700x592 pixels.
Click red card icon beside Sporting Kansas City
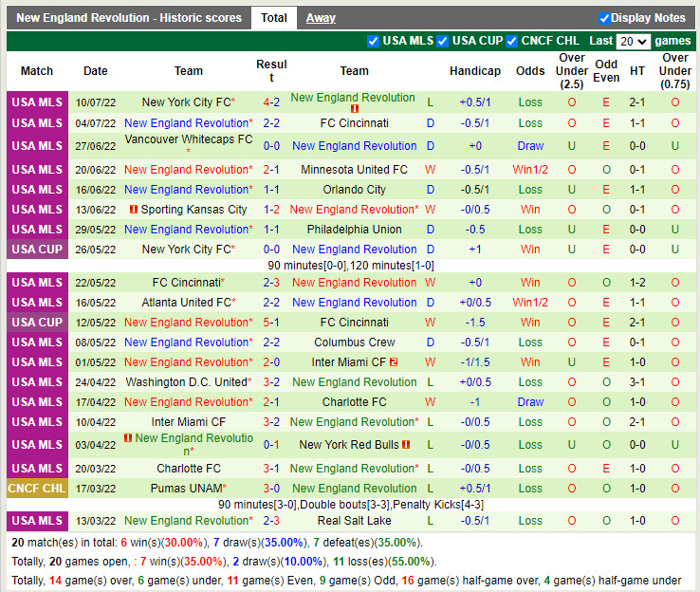pyautogui.click(x=134, y=210)
